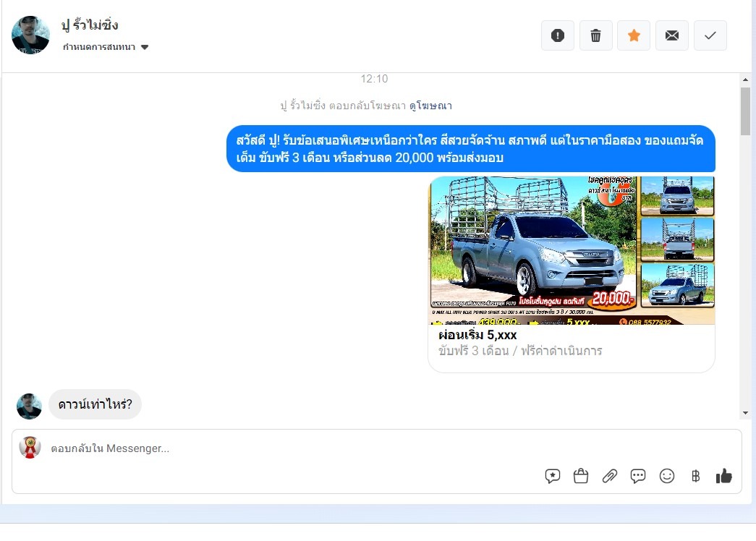The height and width of the screenshot is (541, 756).
Task: Attach a file with paperclip icon
Action: 609,476
